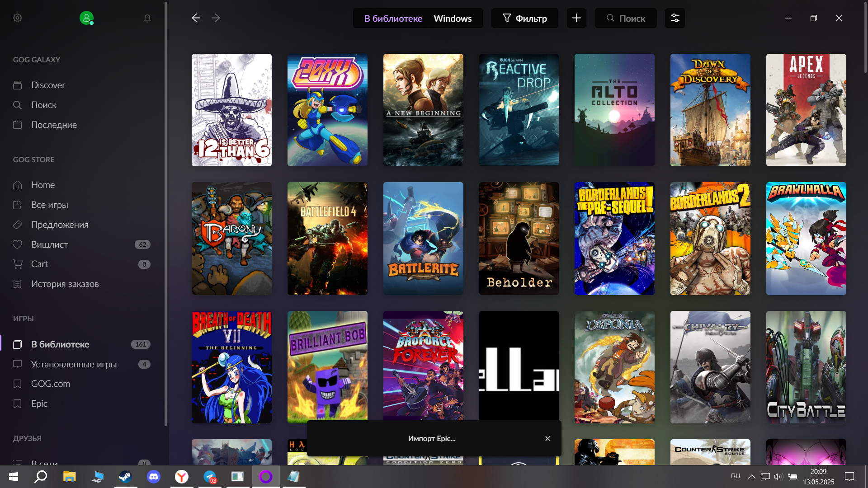Open Dawn of Discovery cover
This screenshot has height=488, width=868.
[x=710, y=110]
